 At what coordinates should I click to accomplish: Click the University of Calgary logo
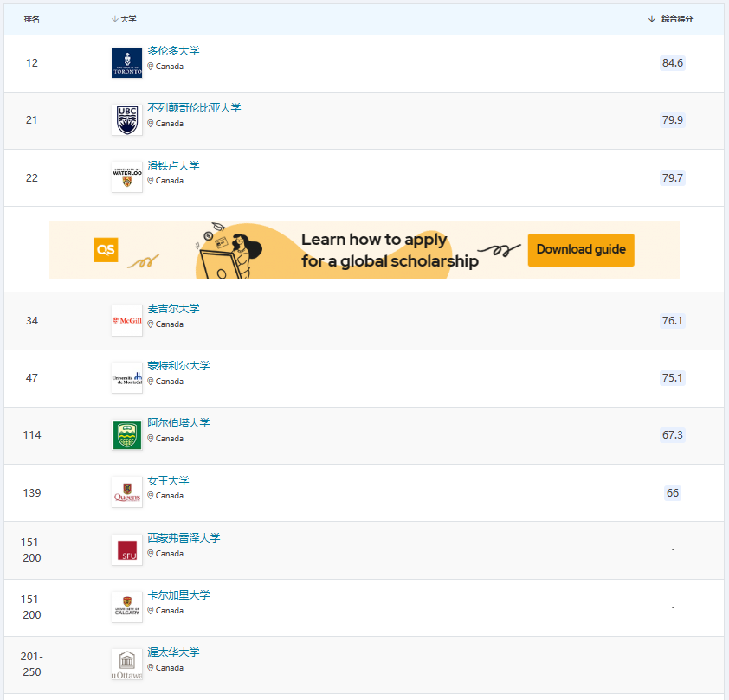[x=127, y=607]
